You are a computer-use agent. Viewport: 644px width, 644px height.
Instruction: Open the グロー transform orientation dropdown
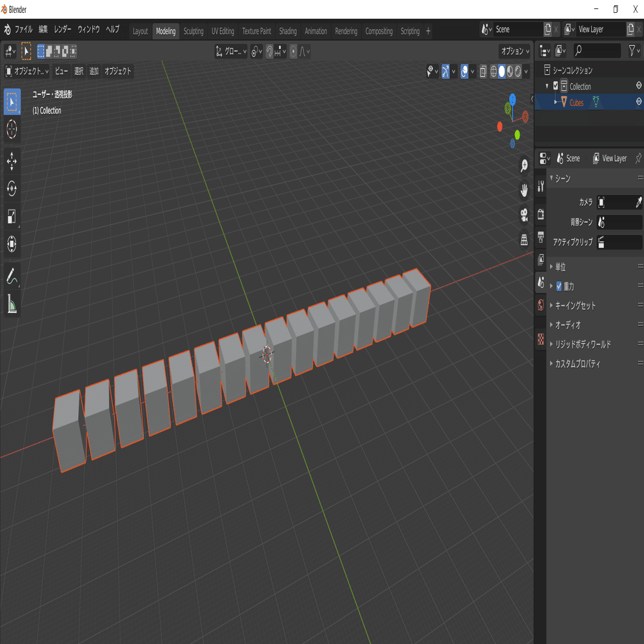[231, 52]
